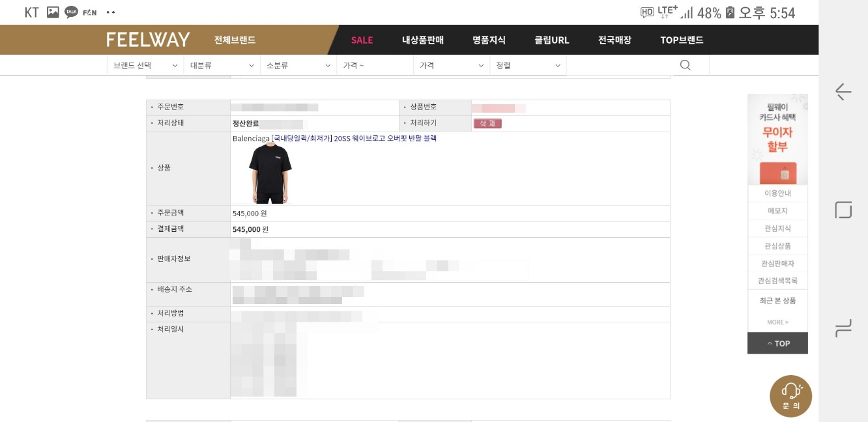Open 관심판매자 in the side menu
This screenshot has height=422, width=868.
coord(777,264)
